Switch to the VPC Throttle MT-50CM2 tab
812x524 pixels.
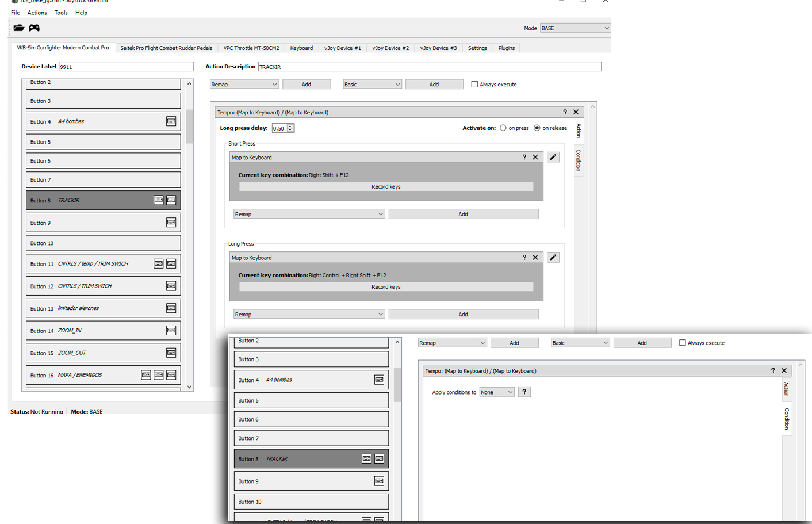pos(251,48)
